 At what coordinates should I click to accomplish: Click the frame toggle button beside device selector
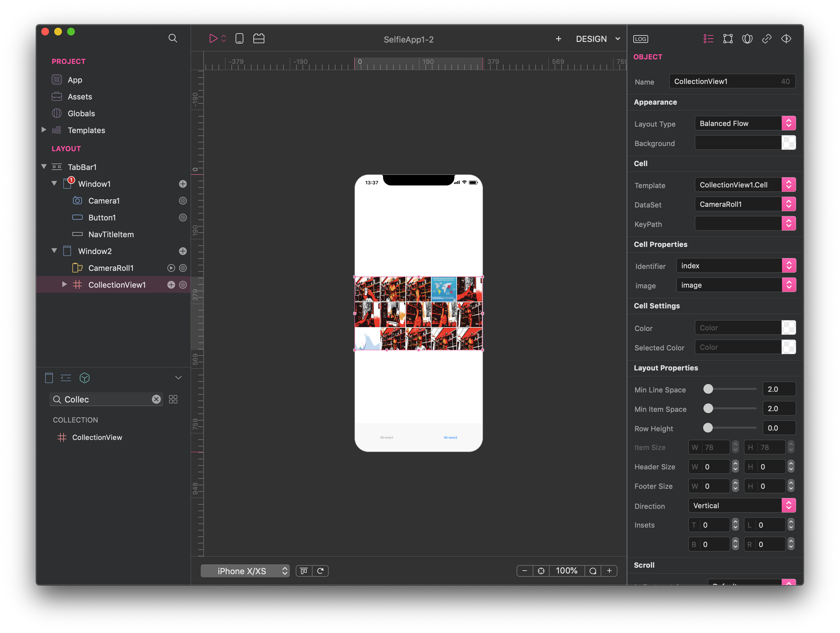(x=304, y=571)
